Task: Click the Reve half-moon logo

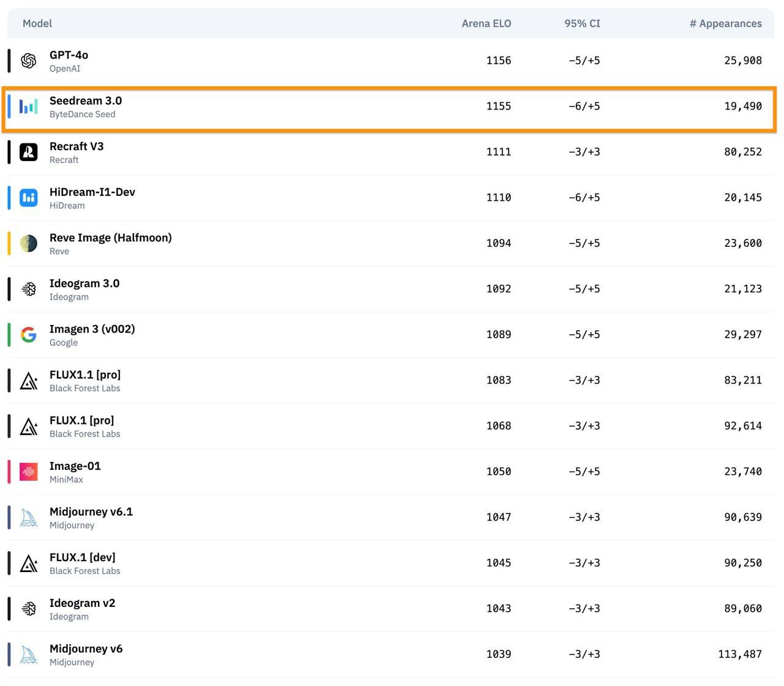Action: tap(29, 243)
